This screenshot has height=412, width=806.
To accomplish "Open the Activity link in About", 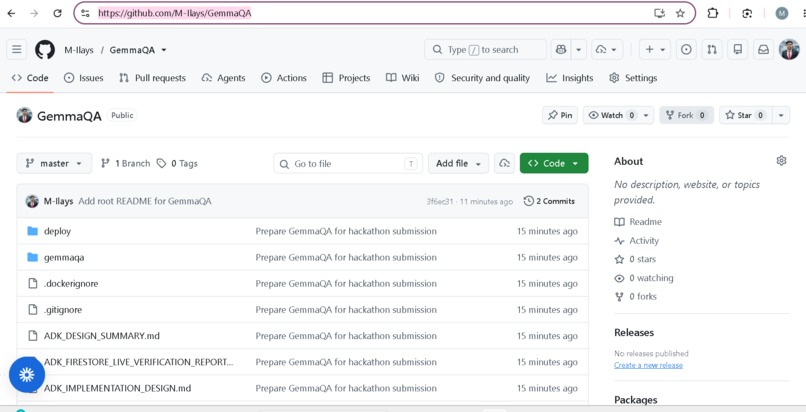I will 636,240.
